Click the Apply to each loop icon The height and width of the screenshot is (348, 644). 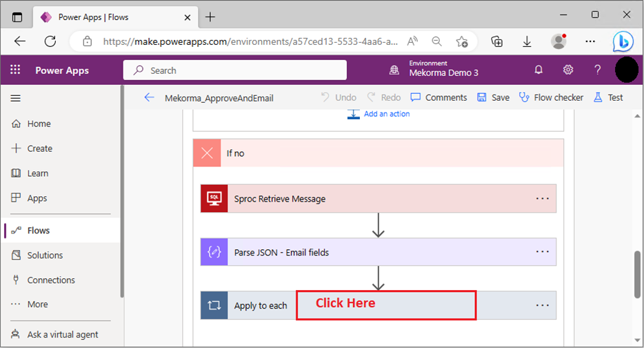214,305
